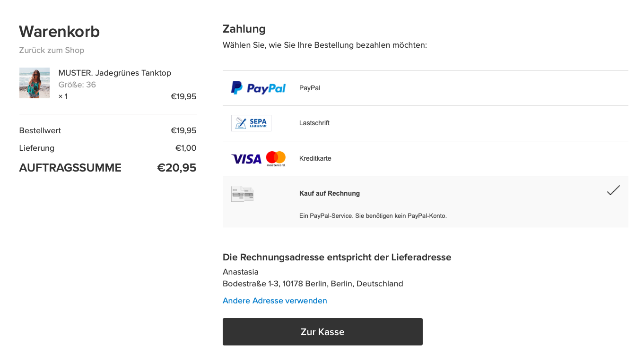This screenshot has width=644, height=362.
Task: Click the Warenkorb heading
Action: coord(59,31)
